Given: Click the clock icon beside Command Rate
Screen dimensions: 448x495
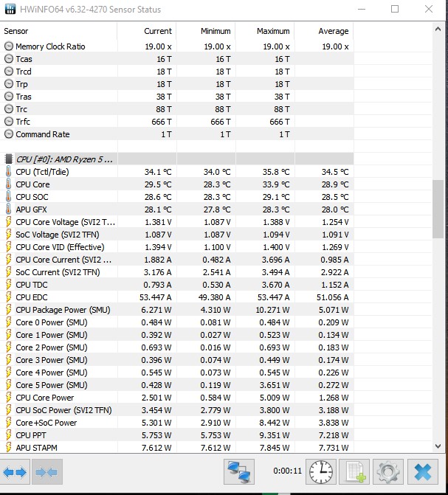Looking at the screenshot, I should pos(9,134).
